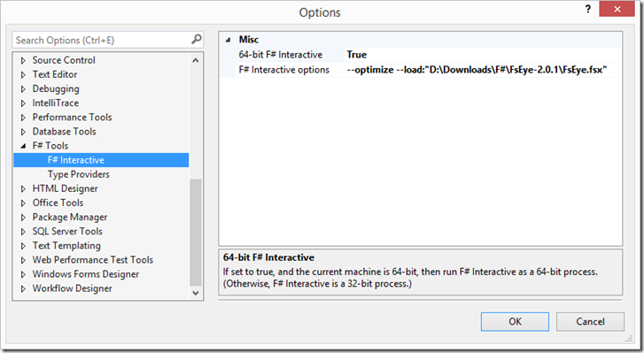Collapse the F# Tools node
The height and width of the screenshot is (353, 644).
[23, 146]
